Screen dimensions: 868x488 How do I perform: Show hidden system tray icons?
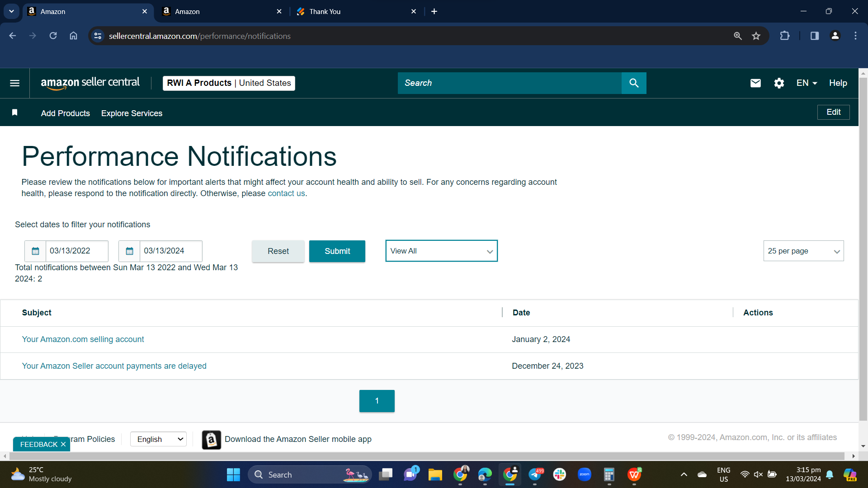coord(684,474)
